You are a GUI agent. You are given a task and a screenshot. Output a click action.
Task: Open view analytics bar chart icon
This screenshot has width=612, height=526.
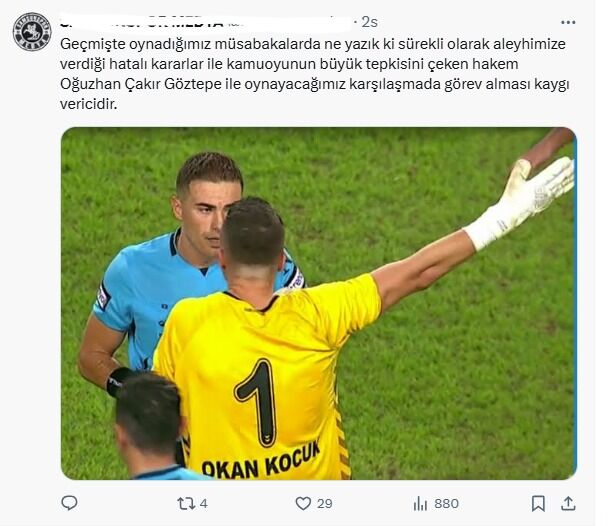(x=420, y=503)
